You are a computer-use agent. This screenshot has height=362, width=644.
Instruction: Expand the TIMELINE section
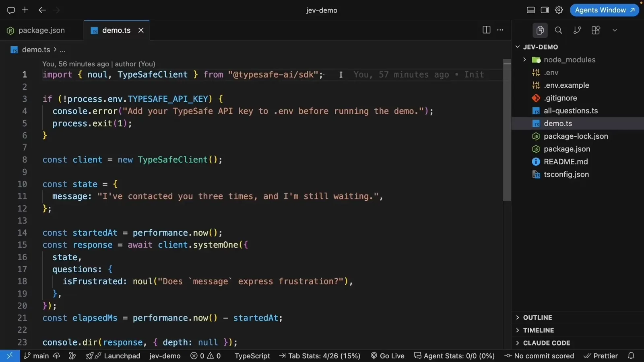coord(578,330)
